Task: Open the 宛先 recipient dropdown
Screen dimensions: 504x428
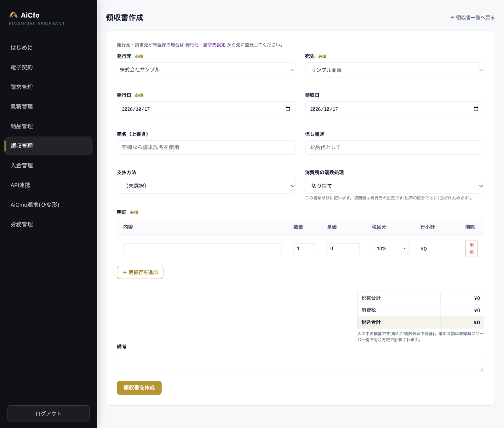Action: pyautogui.click(x=394, y=70)
